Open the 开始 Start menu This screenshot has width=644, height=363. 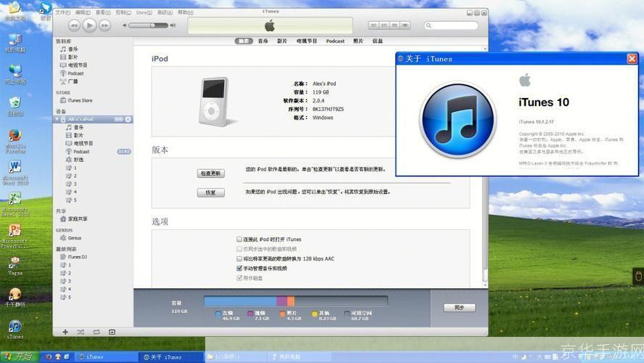[x=20, y=357]
